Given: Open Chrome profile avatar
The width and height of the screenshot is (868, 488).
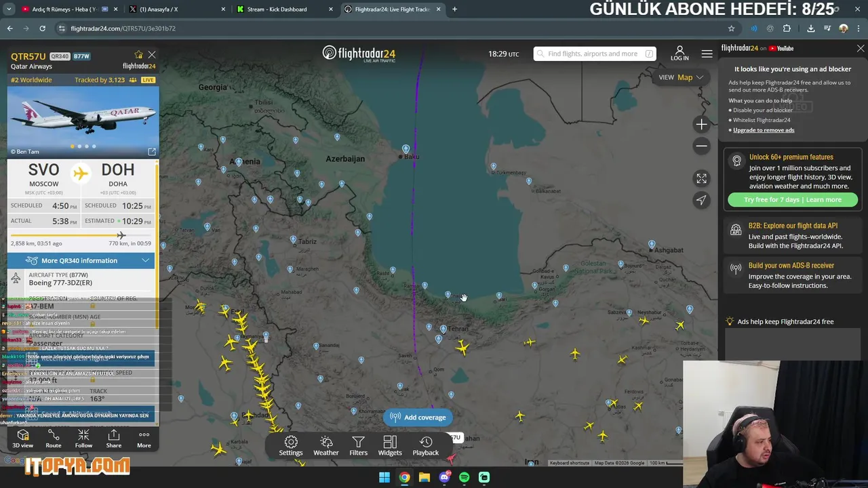Looking at the screenshot, I should [843, 28].
